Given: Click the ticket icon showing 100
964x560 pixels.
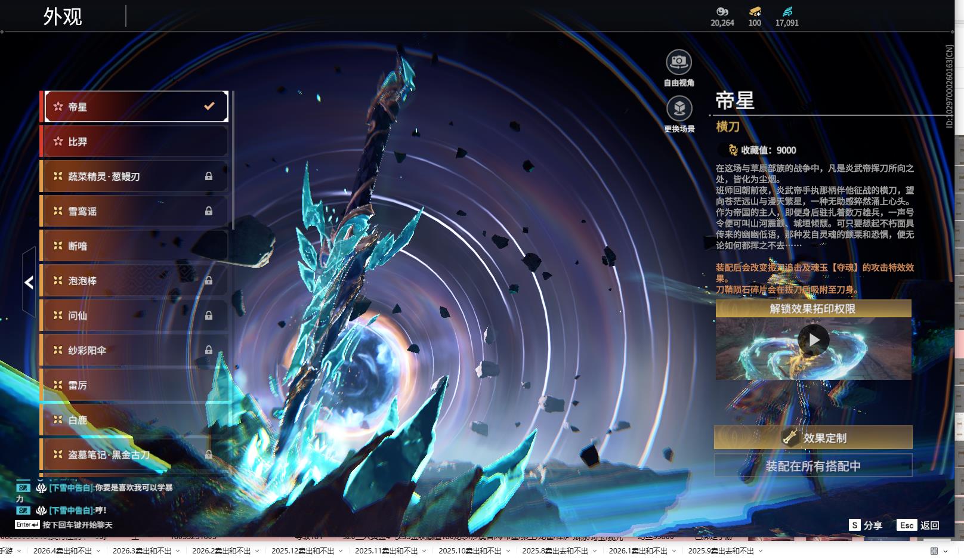Looking at the screenshot, I should [755, 11].
